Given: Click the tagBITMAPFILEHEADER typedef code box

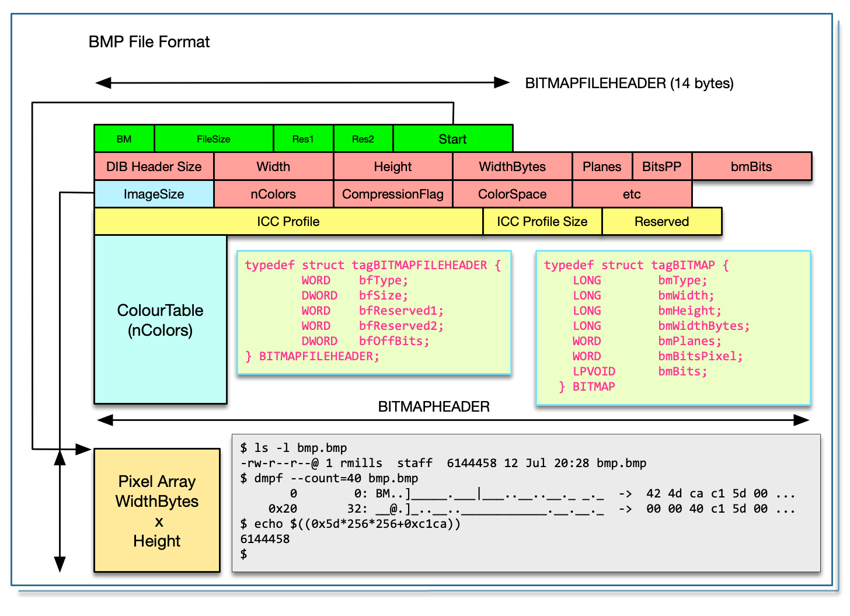Looking at the screenshot, I should click(374, 312).
